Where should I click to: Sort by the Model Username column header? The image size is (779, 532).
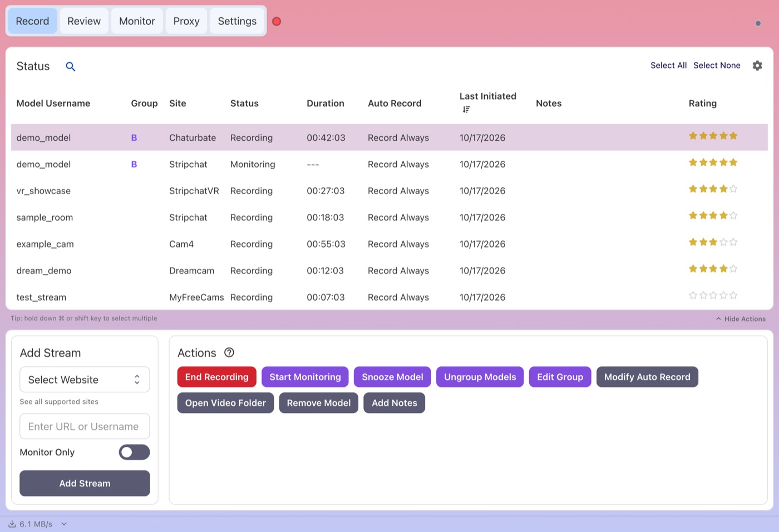pos(53,104)
